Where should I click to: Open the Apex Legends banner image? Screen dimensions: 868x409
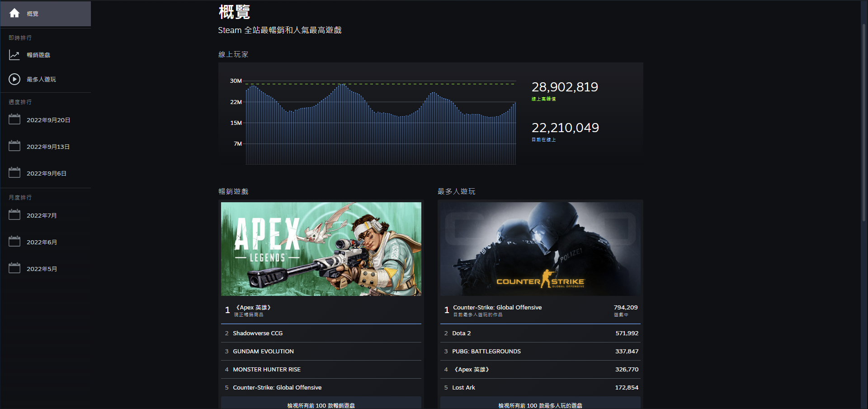tap(321, 249)
